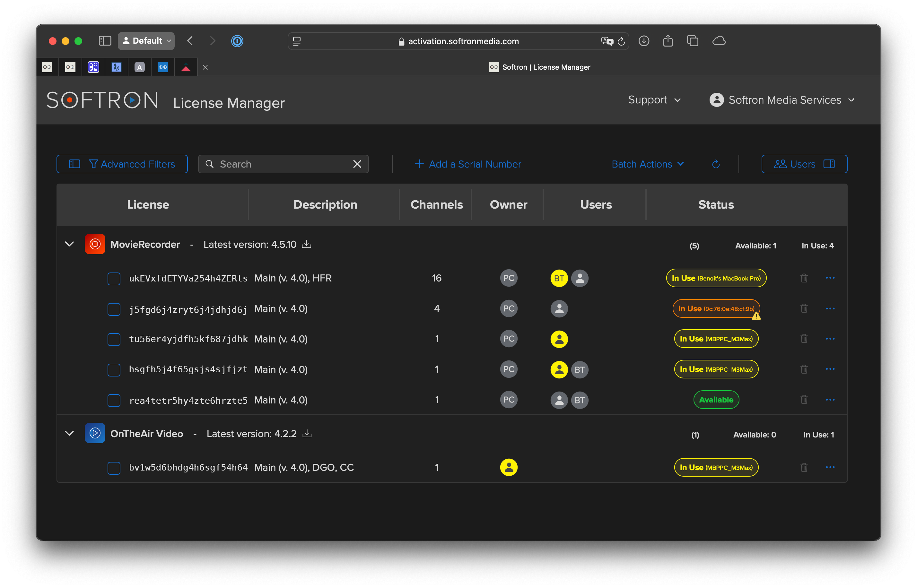The width and height of the screenshot is (917, 588).
Task: Click trash icon in bv1w5d6bhdg4h6sgf54h64 row
Action: click(804, 467)
